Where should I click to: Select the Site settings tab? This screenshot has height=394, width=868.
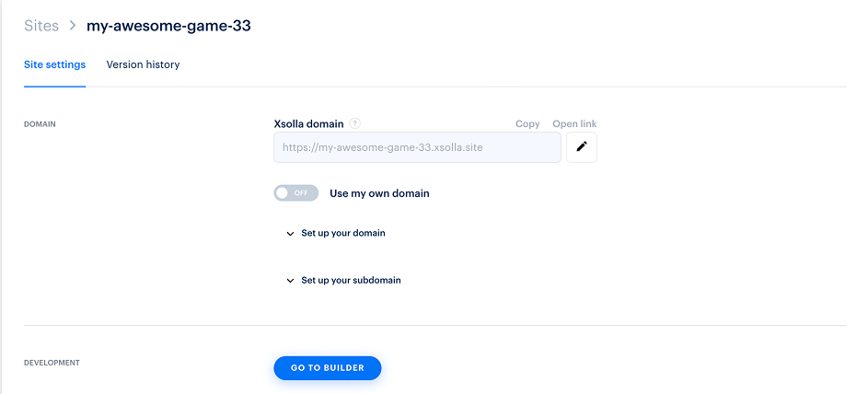click(x=55, y=64)
